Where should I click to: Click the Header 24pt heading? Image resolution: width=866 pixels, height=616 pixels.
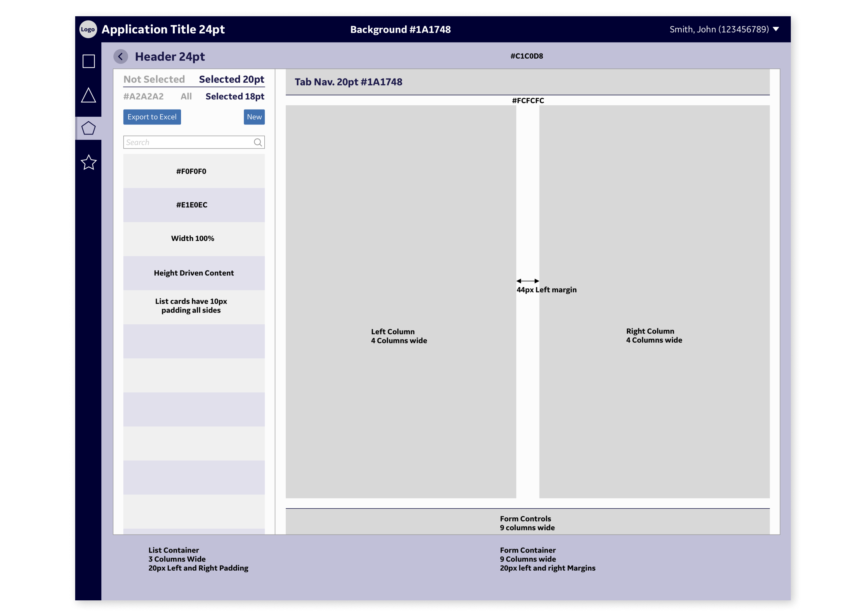tap(170, 57)
